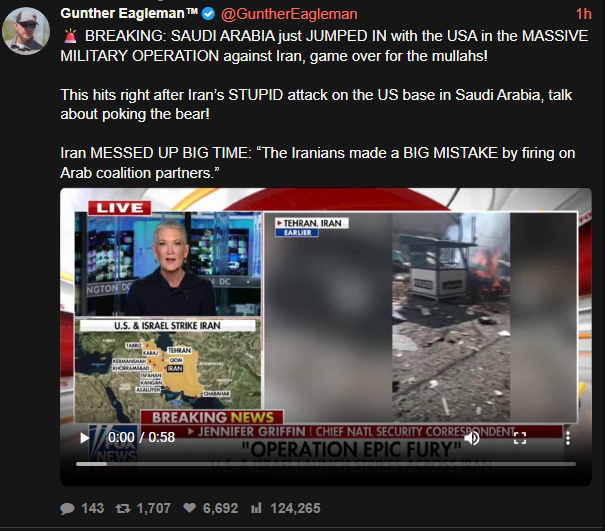Like the post with the heart icon
The height and width of the screenshot is (531, 605).
189,508
